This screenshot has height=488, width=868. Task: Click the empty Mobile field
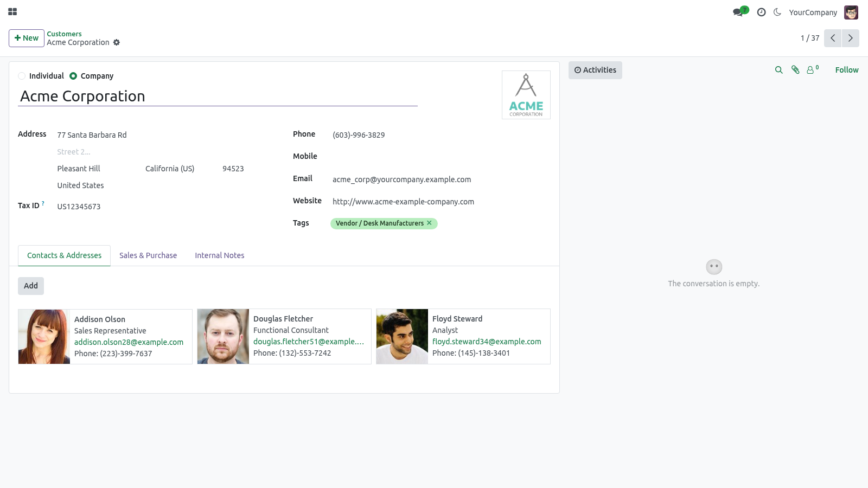[x=441, y=156]
